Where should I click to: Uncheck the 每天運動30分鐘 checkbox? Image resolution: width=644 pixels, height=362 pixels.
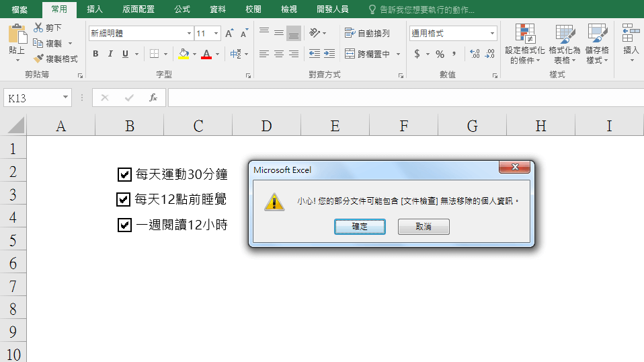coord(124,175)
